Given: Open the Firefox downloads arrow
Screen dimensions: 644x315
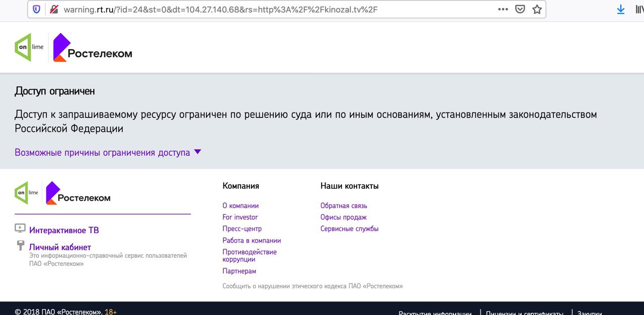Looking at the screenshot, I should pyautogui.click(x=621, y=9).
